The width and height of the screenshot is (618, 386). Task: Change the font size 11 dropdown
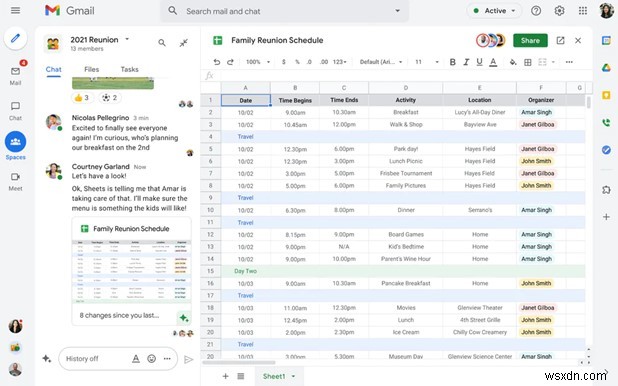427,62
